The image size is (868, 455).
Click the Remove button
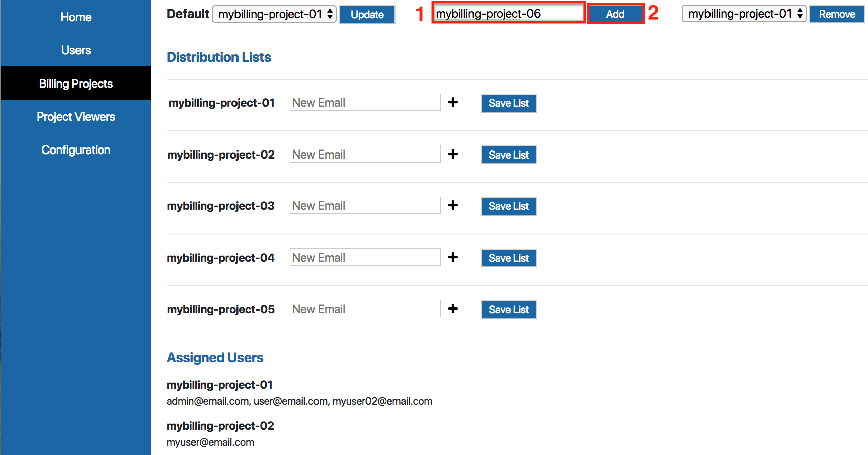point(837,14)
